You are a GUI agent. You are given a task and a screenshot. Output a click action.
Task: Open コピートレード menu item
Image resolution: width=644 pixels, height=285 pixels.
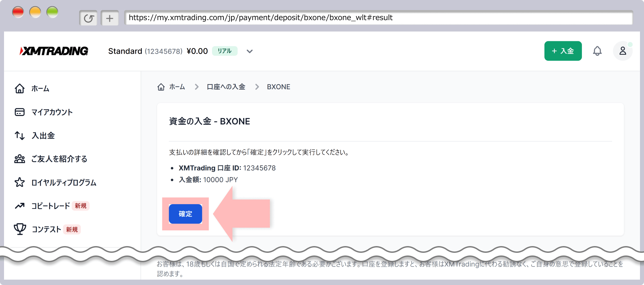(50, 206)
